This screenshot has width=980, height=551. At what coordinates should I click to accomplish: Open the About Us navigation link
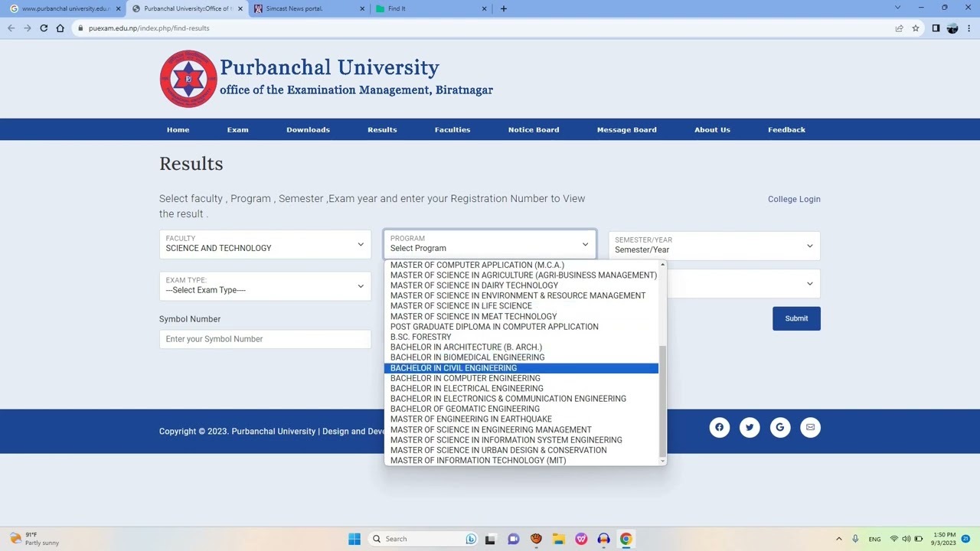pos(712,129)
